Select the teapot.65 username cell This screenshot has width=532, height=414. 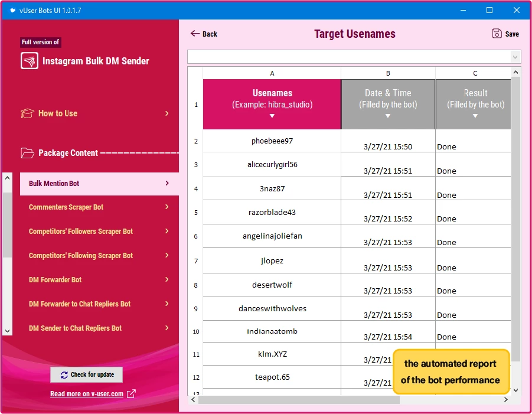(272, 377)
